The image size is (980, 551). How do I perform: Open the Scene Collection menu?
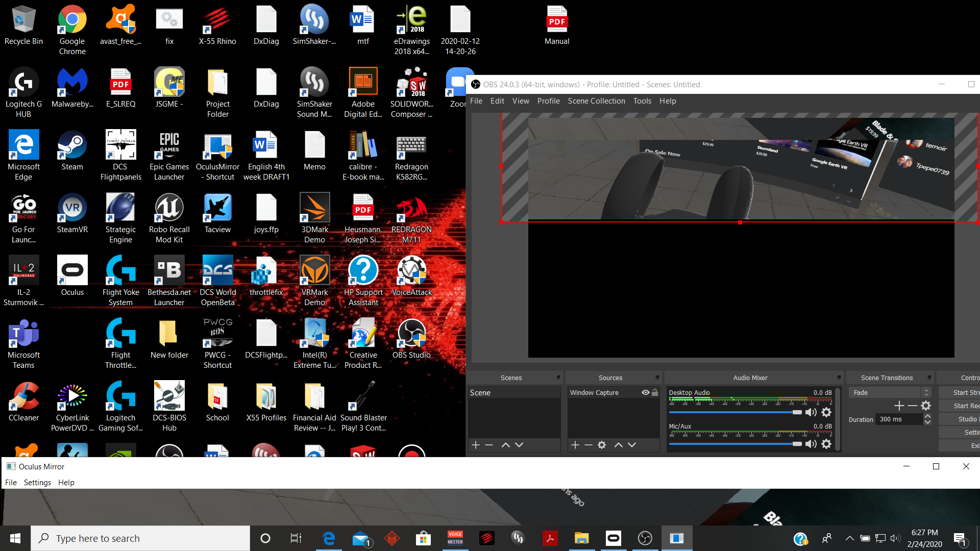pos(596,101)
